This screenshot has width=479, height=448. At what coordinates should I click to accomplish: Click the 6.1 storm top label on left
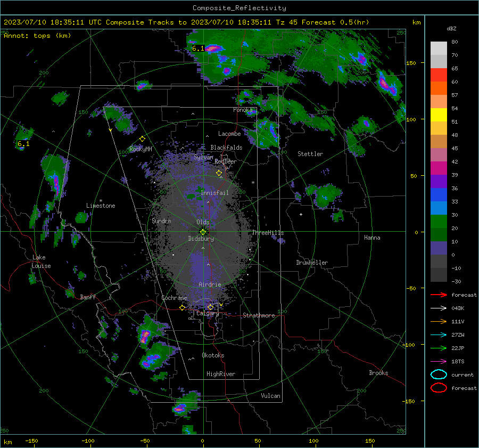coord(23,144)
